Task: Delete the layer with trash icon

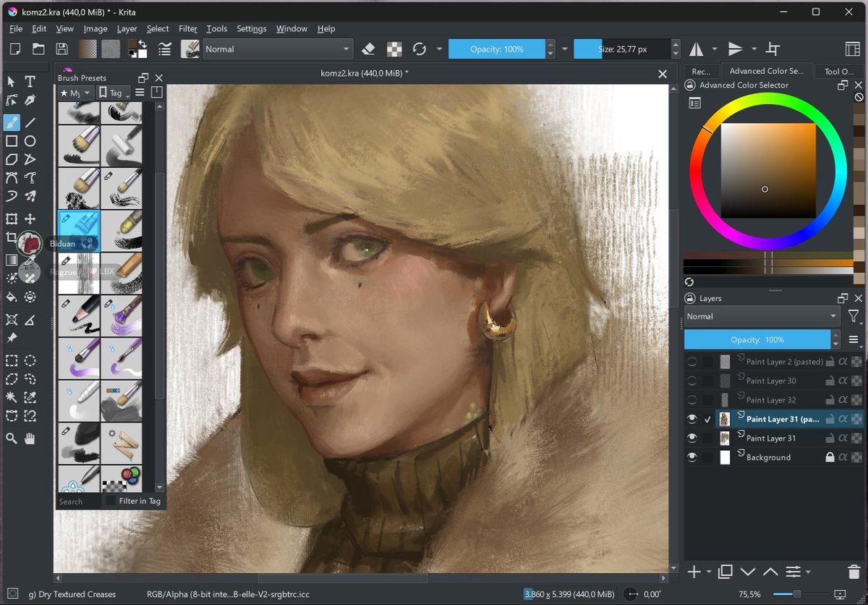Action: tap(854, 572)
